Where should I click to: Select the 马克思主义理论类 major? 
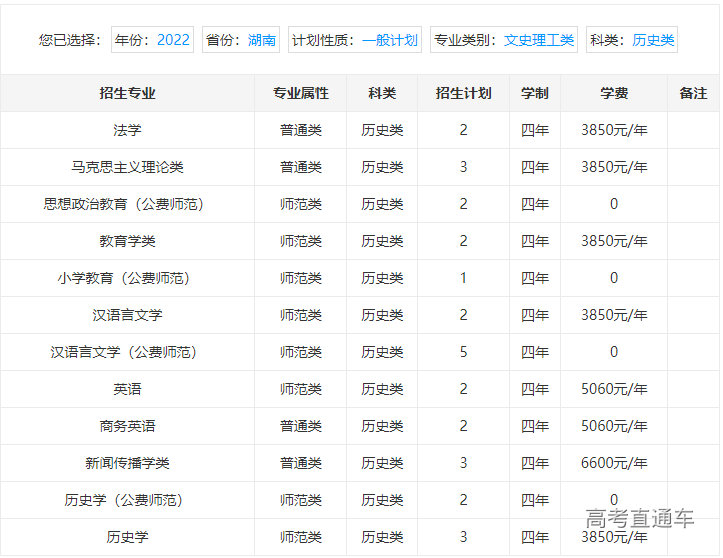(127, 167)
